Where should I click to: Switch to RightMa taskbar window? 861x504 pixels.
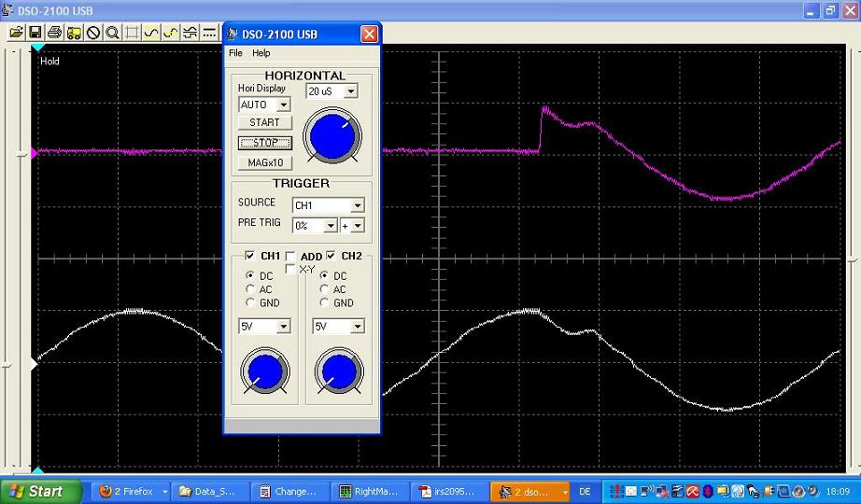pos(371,491)
